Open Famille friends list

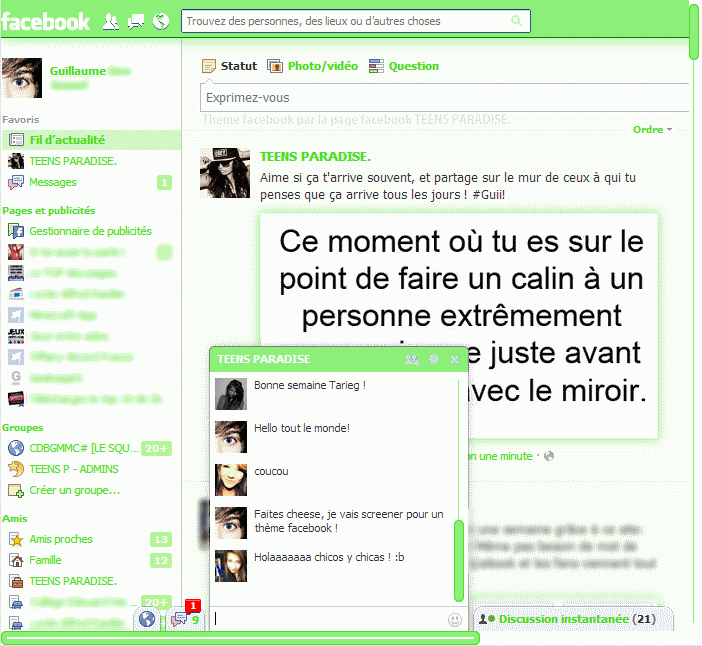tap(45, 560)
